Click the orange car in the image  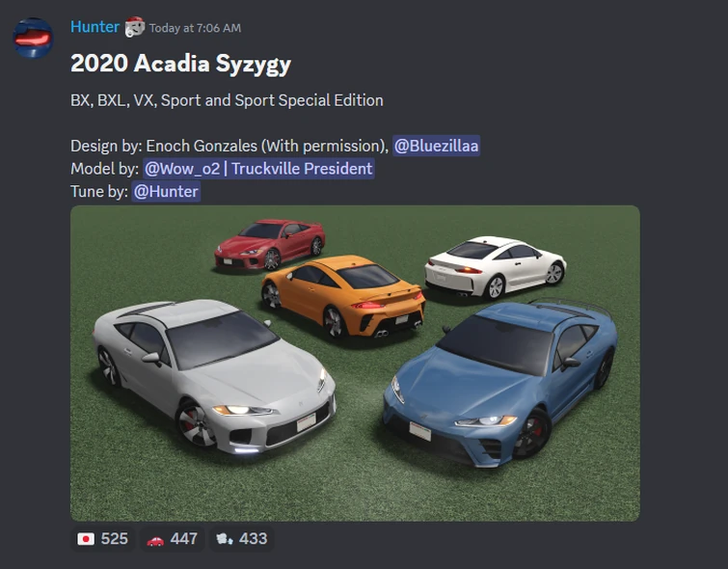pyautogui.click(x=343, y=296)
